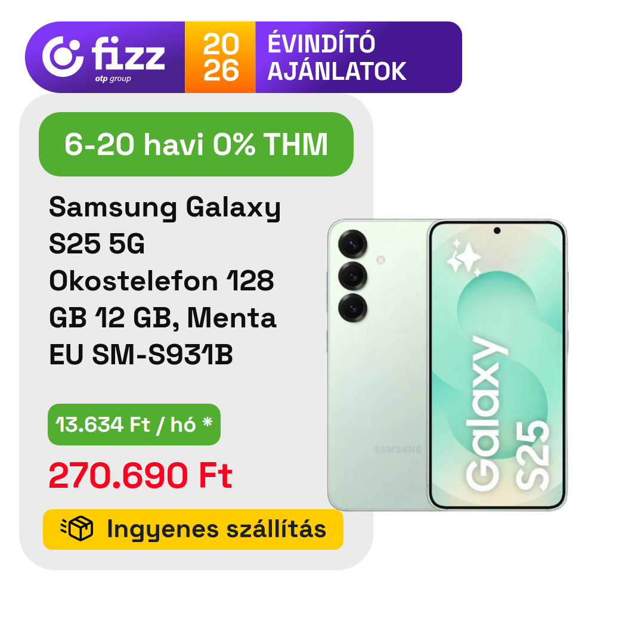The height and width of the screenshot is (644, 644).
Task: Click the middle rear camera lens
Action: click(x=352, y=276)
